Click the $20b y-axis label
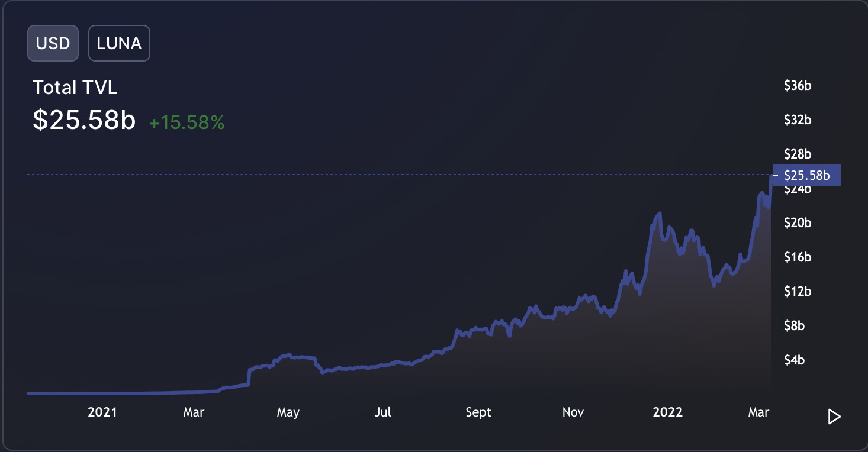The height and width of the screenshot is (452, 868). [x=797, y=223]
